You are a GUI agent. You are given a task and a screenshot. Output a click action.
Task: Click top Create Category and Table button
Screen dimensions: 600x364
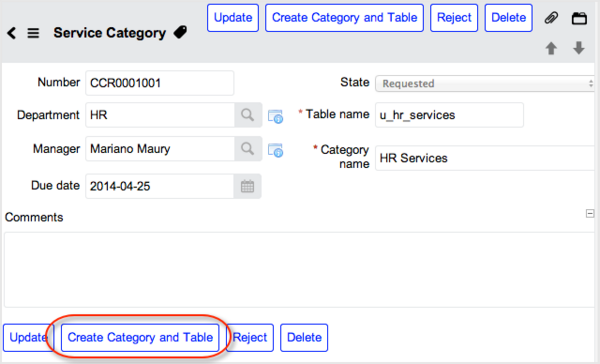click(x=344, y=18)
